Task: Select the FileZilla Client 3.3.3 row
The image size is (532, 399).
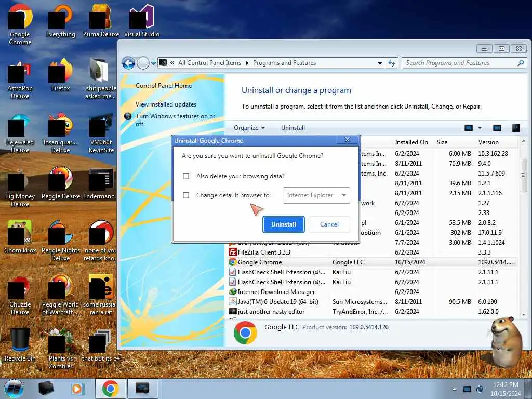Action: click(x=373, y=252)
